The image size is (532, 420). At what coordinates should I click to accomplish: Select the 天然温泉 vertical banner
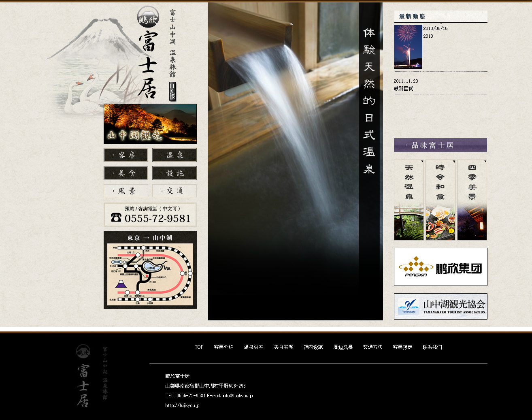pyautogui.click(x=409, y=200)
